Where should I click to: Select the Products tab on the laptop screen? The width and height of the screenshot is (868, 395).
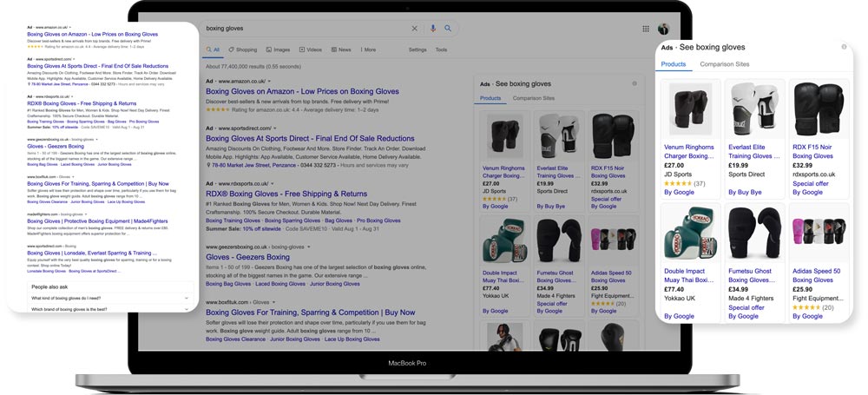(x=490, y=98)
